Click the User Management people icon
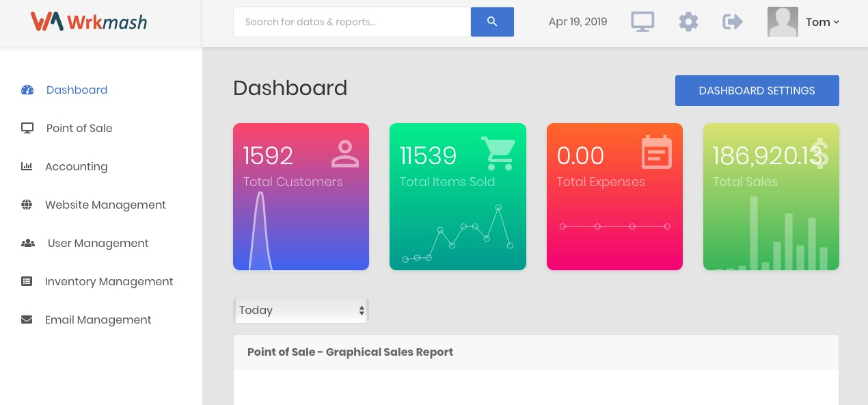 pyautogui.click(x=28, y=243)
